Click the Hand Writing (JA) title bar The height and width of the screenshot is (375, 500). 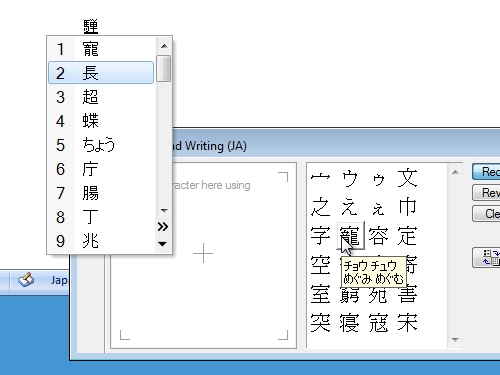[x=336, y=143]
